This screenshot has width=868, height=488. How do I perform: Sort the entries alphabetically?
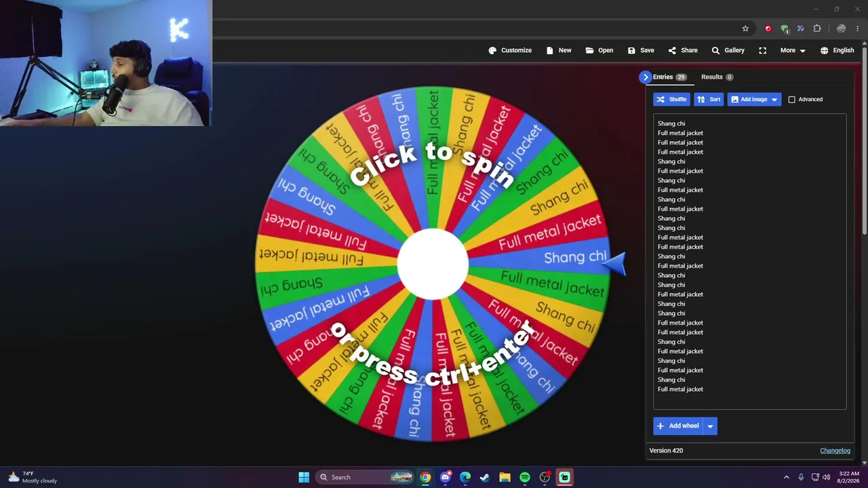(x=709, y=99)
